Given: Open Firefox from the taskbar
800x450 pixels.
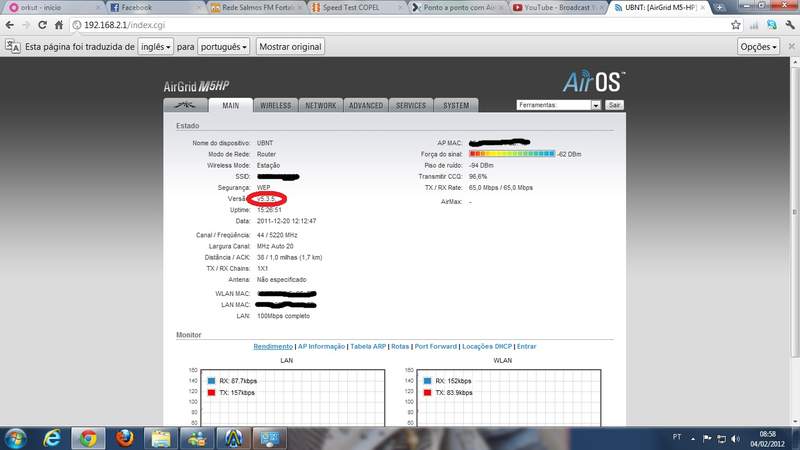Looking at the screenshot, I should [124, 438].
